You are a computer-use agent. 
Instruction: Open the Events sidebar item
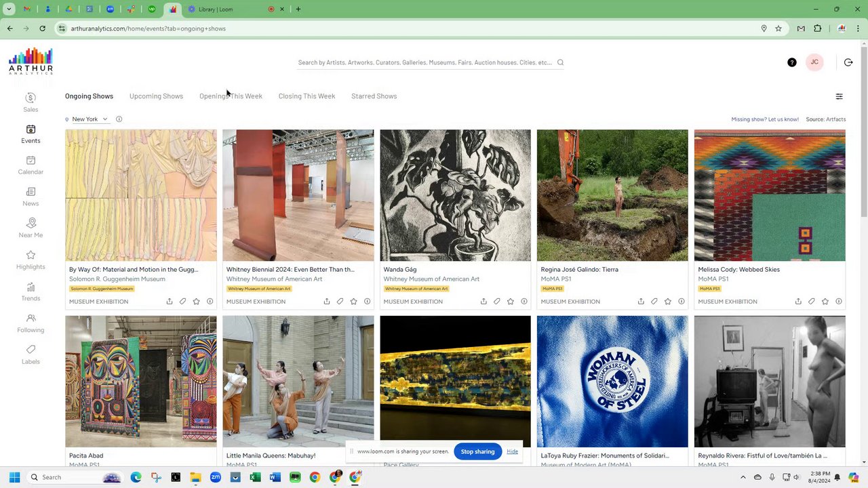[x=31, y=134]
